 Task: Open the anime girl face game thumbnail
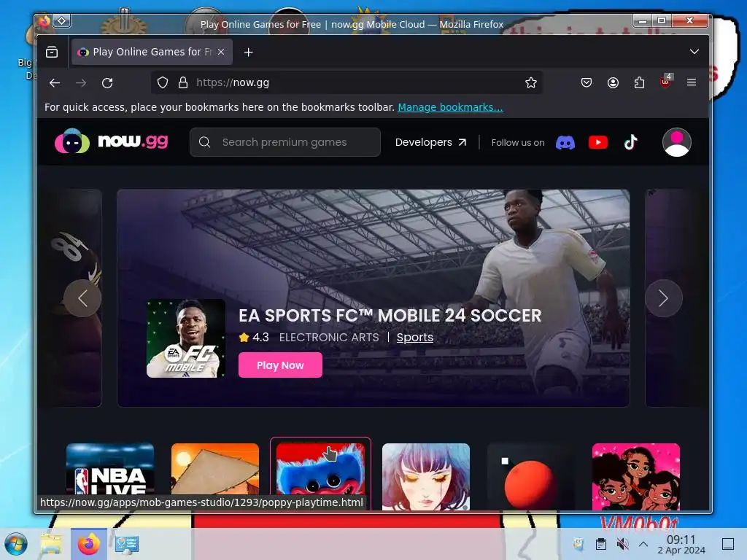426,476
